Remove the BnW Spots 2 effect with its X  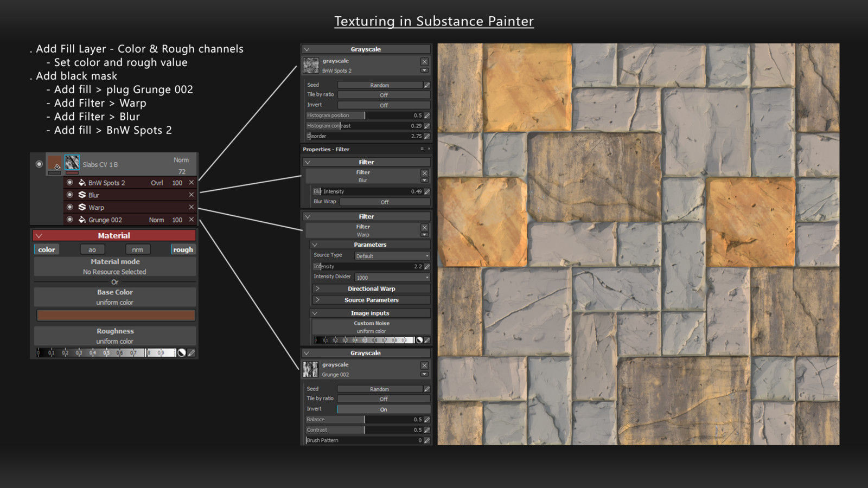click(191, 183)
